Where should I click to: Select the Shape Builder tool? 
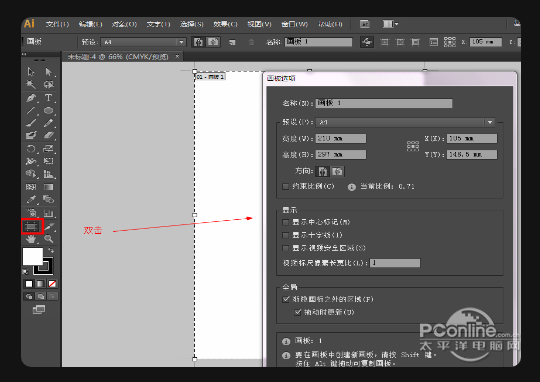31,174
